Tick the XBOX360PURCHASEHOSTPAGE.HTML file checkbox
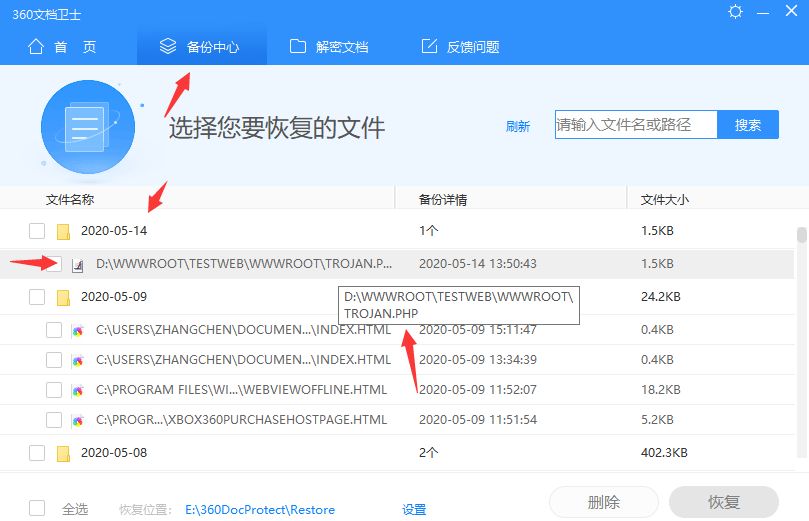This screenshot has width=809, height=521. pos(55,419)
